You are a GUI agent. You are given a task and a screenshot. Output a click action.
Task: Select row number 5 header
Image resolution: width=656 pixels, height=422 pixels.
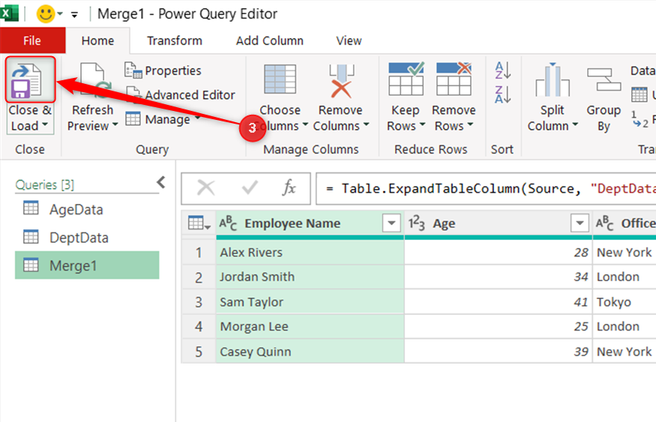199,352
